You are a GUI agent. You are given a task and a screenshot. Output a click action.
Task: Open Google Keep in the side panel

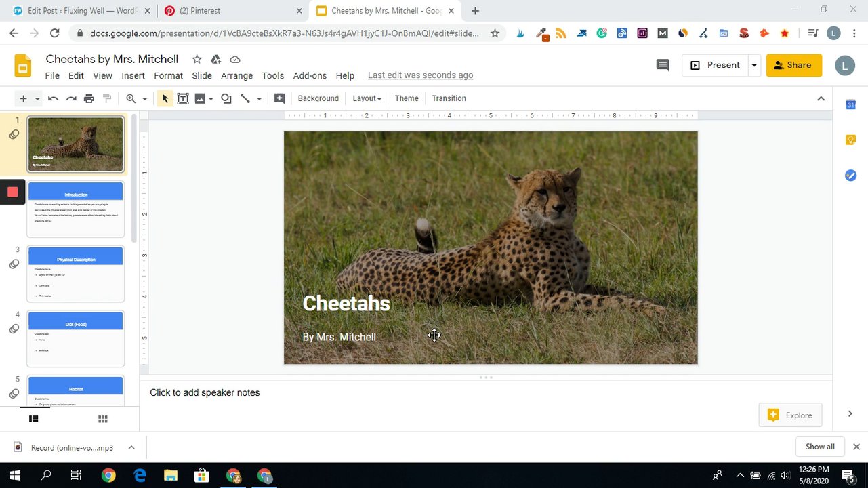(850, 140)
